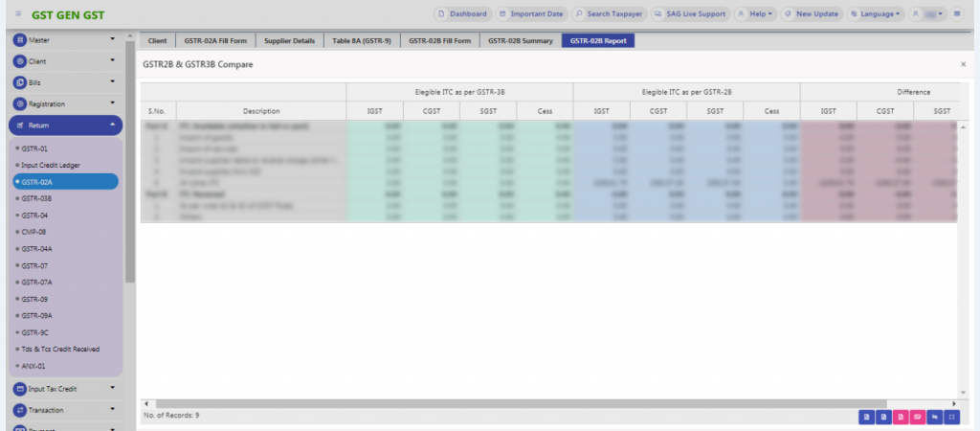Click the Master section round icon

[19, 40]
